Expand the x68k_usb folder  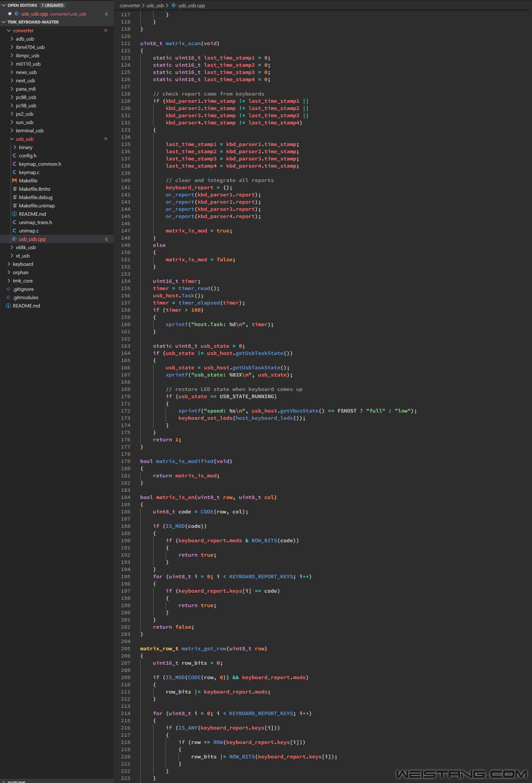point(12,247)
